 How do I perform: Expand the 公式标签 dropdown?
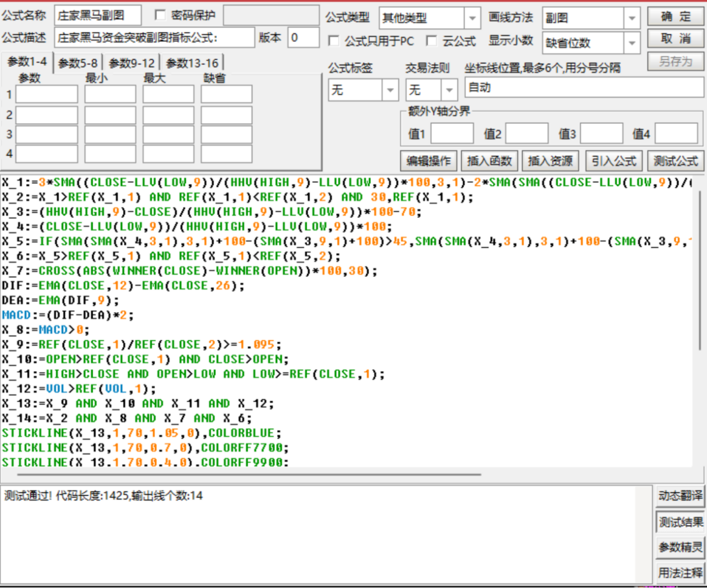pos(390,90)
